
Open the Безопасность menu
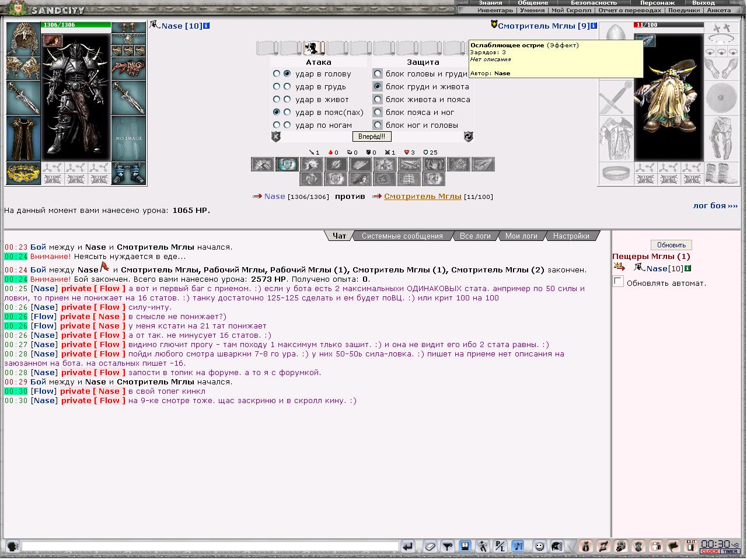[594, 3]
